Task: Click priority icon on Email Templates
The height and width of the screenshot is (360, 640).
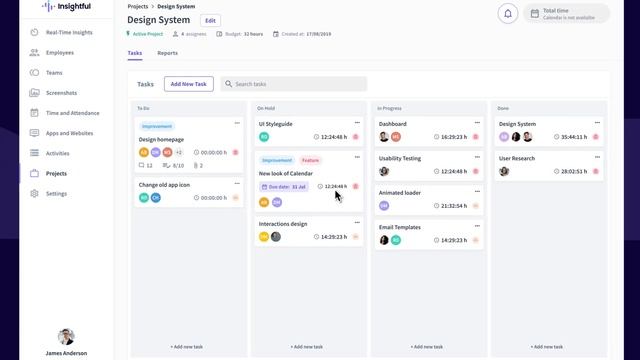Action: point(476,240)
